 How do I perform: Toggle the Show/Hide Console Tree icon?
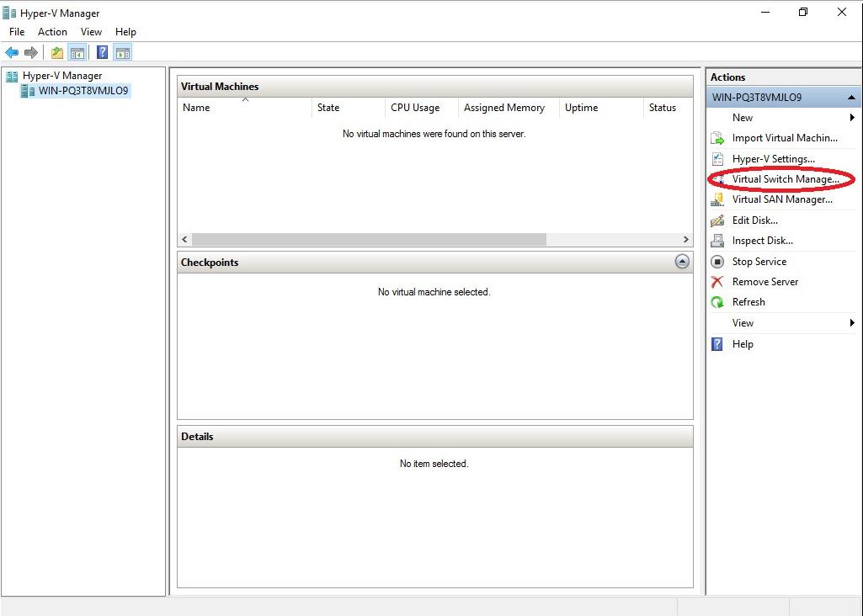click(x=77, y=53)
